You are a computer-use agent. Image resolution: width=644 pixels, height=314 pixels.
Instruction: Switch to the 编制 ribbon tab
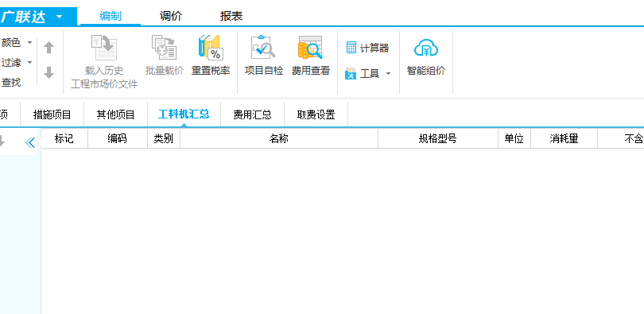coord(110,17)
